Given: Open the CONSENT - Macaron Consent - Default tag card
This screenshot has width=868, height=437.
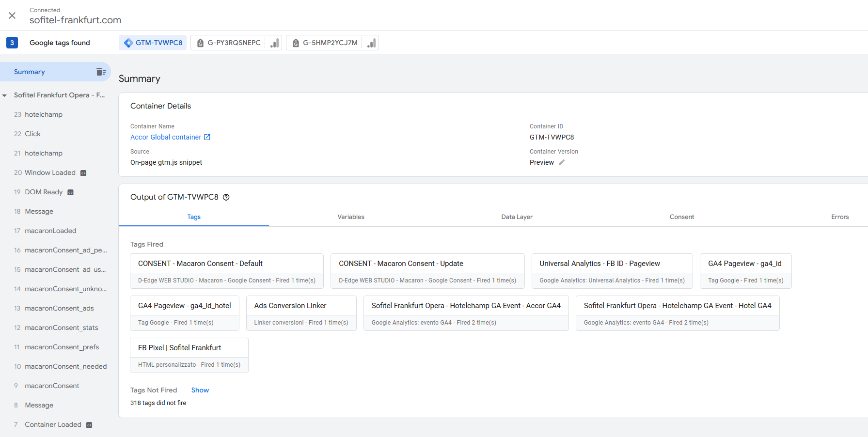Looking at the screenshot, I should tap(227, 271).
